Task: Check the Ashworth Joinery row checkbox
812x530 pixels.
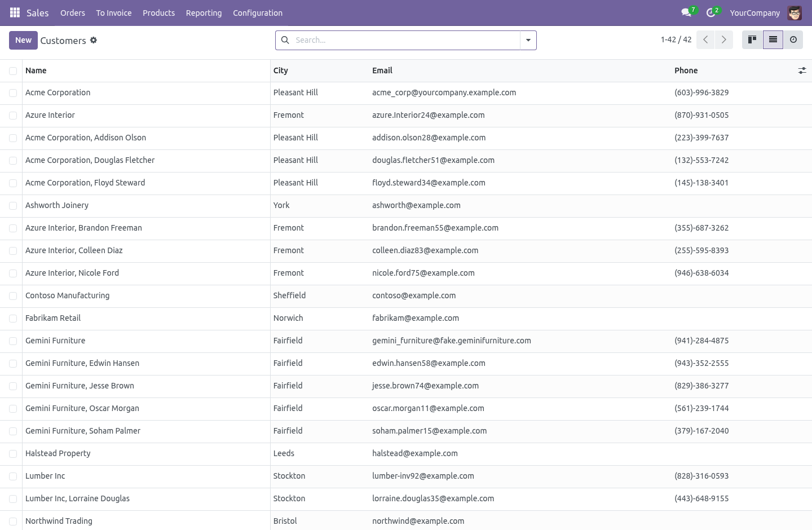Action: tap(13, 206)
